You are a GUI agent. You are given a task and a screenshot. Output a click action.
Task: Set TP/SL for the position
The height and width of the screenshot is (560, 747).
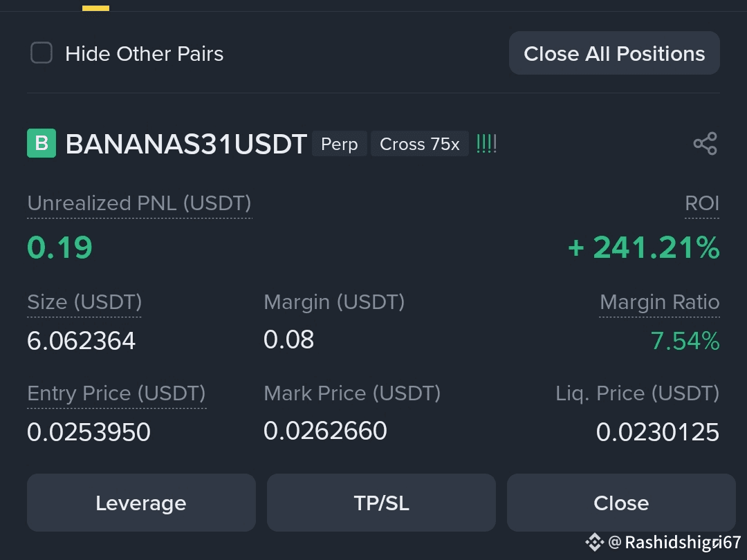(x=381, y=503)
